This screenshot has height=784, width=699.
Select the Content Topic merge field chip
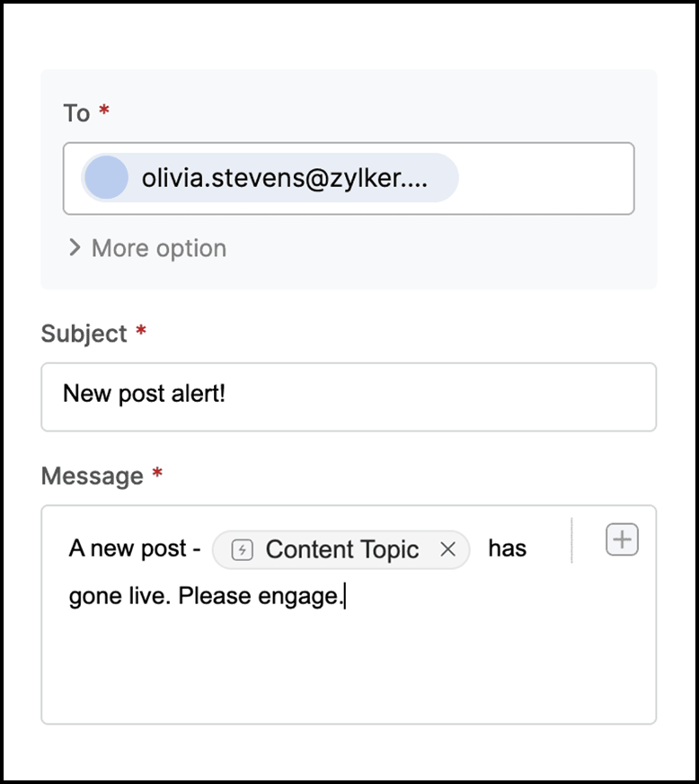point(341,549)
